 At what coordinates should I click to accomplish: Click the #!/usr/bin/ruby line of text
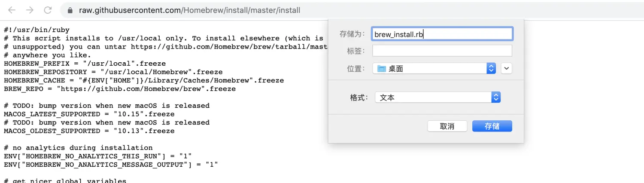37,30
